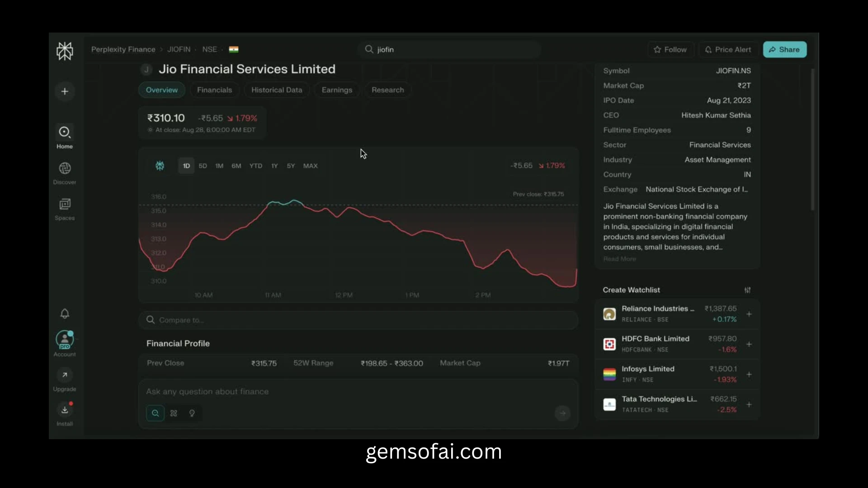Select the 5Y chart range
Viewport: 868px width, 488px height.
tap(291, 166)
